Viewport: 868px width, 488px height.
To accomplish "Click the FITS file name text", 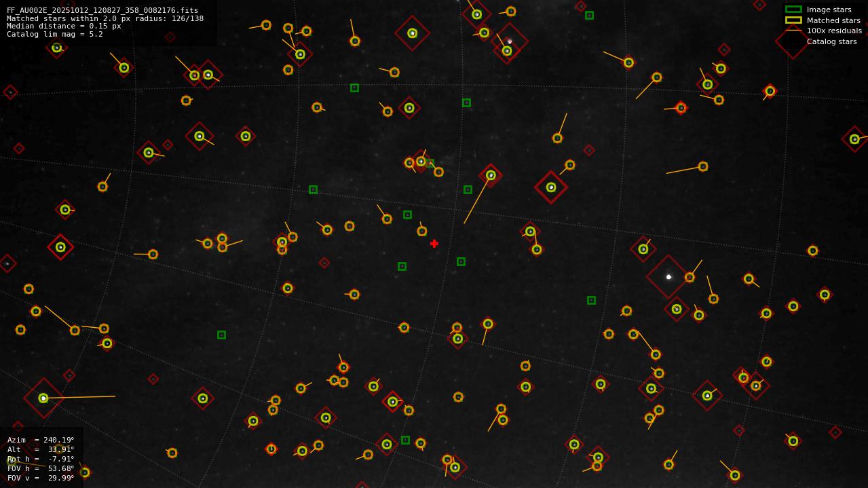I will [x=102, y=10].
